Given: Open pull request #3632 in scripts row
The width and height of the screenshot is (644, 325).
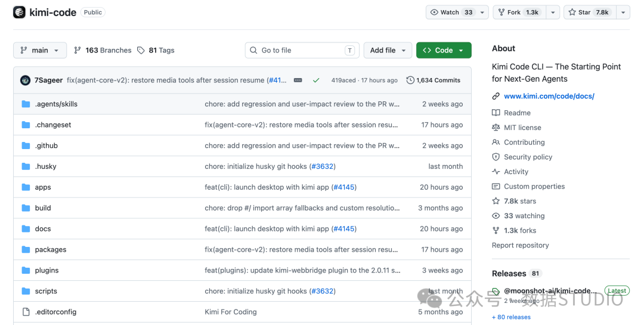Looking at the screenshot, I should (323, 291).
